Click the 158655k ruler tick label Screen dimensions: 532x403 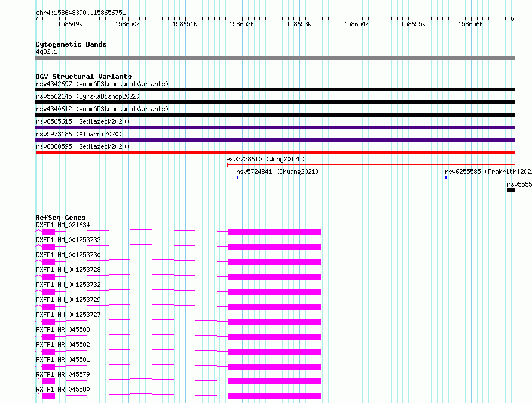coord(413,24)
